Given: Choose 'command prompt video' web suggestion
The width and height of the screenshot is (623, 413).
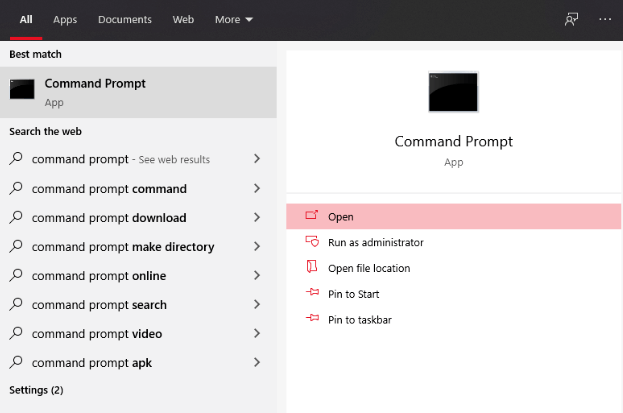Looking at the screenshot, I should [x=97, y=334].
